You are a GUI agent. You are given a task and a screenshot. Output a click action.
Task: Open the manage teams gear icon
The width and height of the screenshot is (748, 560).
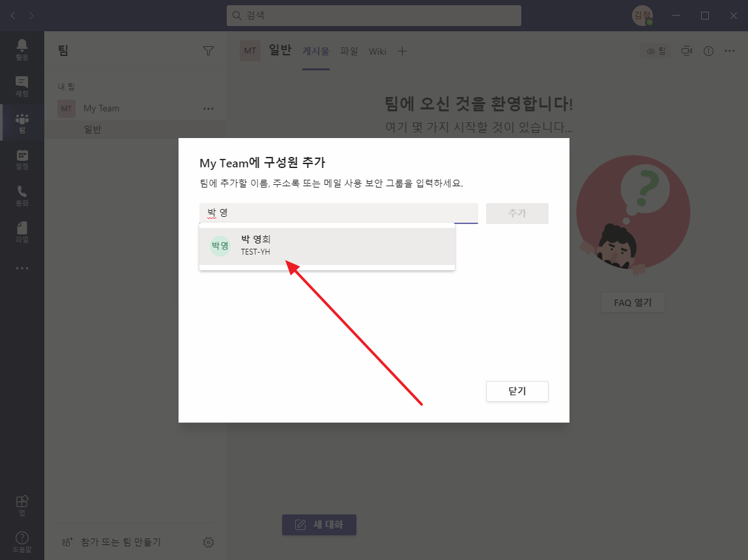pos(209,542)
